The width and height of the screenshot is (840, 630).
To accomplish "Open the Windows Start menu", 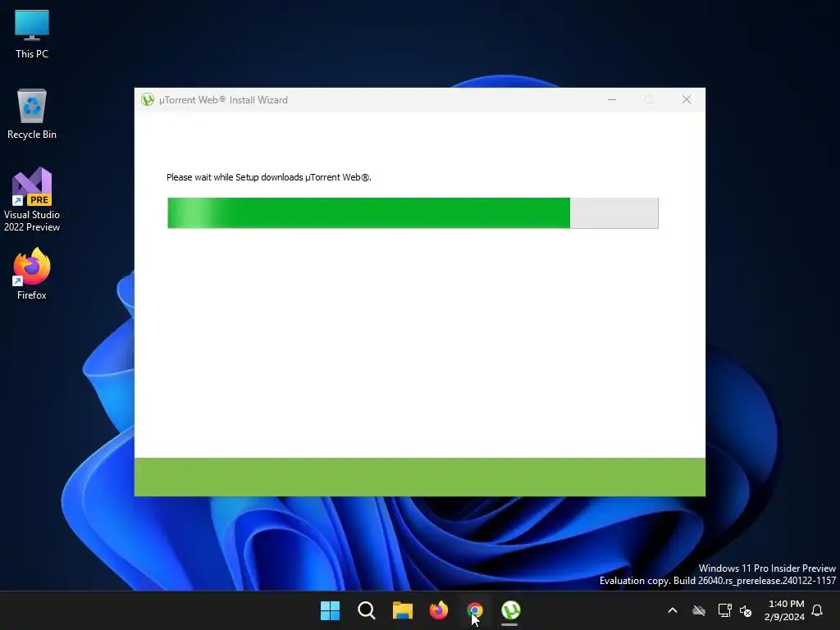I will pos(330,610).
